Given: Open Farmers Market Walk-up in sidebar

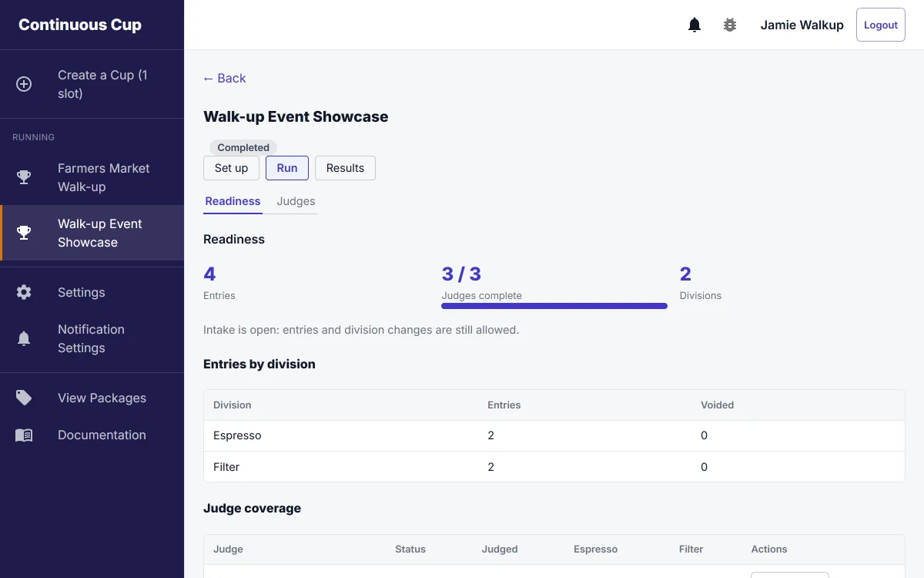Looking at the screenshot, I should point(92,177).
